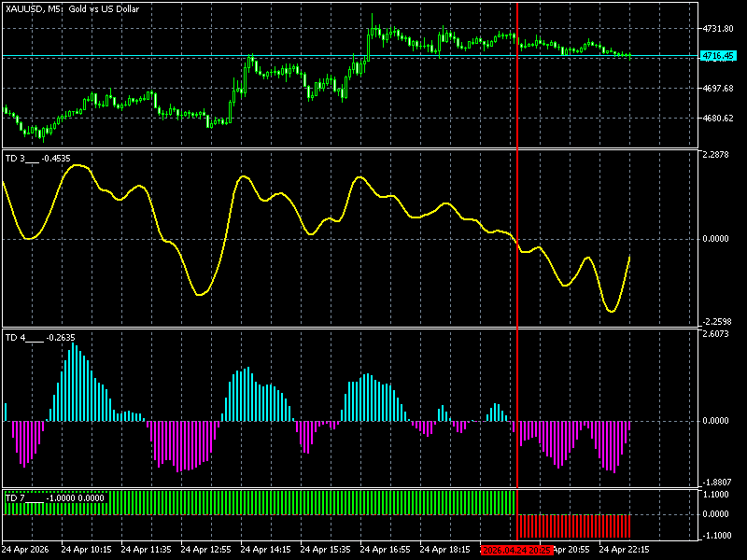
Task: Click the TD 4 indicator label -0.2635
Action: [x=40, y=338]
